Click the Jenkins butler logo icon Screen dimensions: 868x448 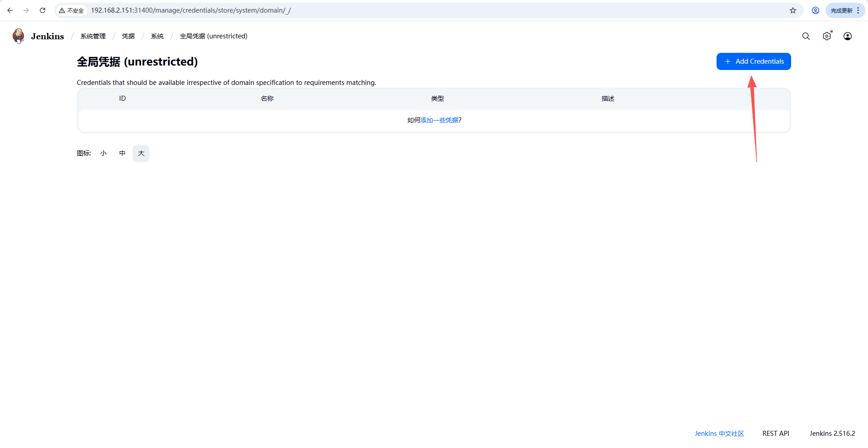(19, 36)
